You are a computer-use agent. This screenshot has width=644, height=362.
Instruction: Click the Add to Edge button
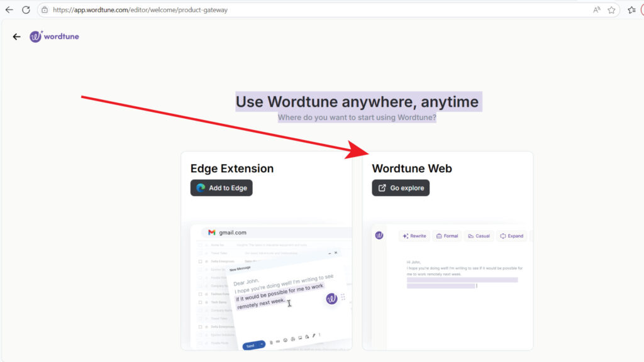pyautogui.click(x=221, y=188)
